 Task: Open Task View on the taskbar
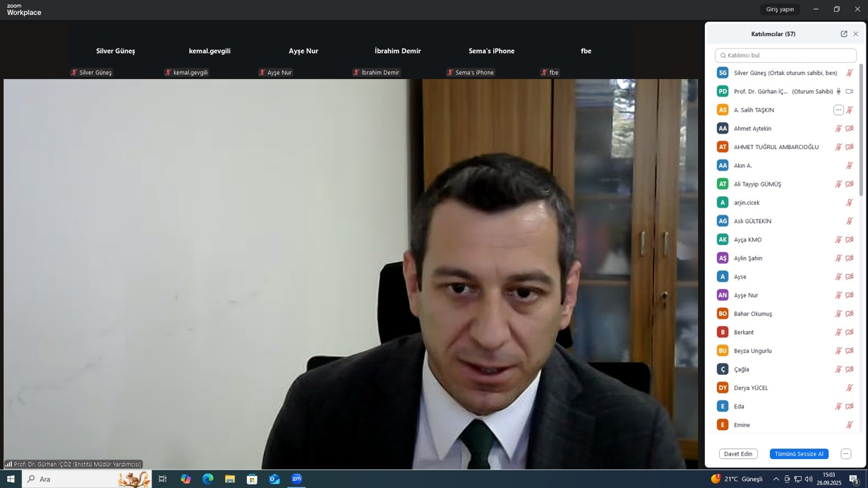tap(162, 479)
